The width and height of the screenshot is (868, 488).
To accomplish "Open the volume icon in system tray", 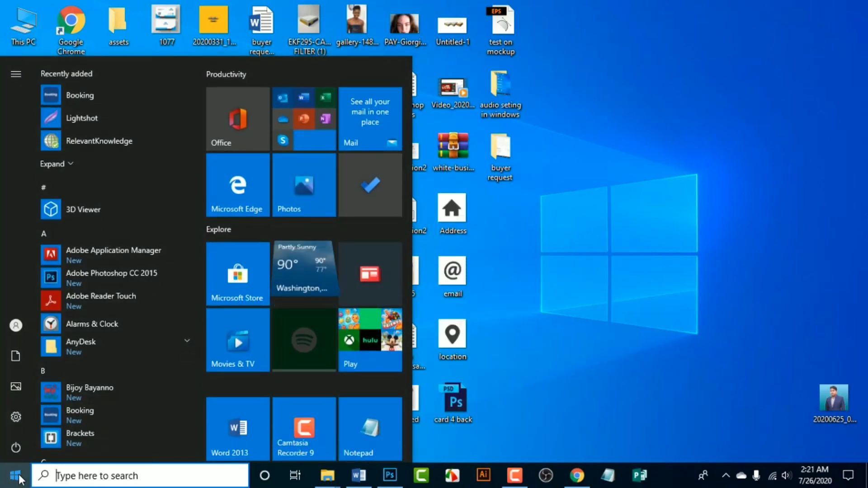I will (787, 475).
